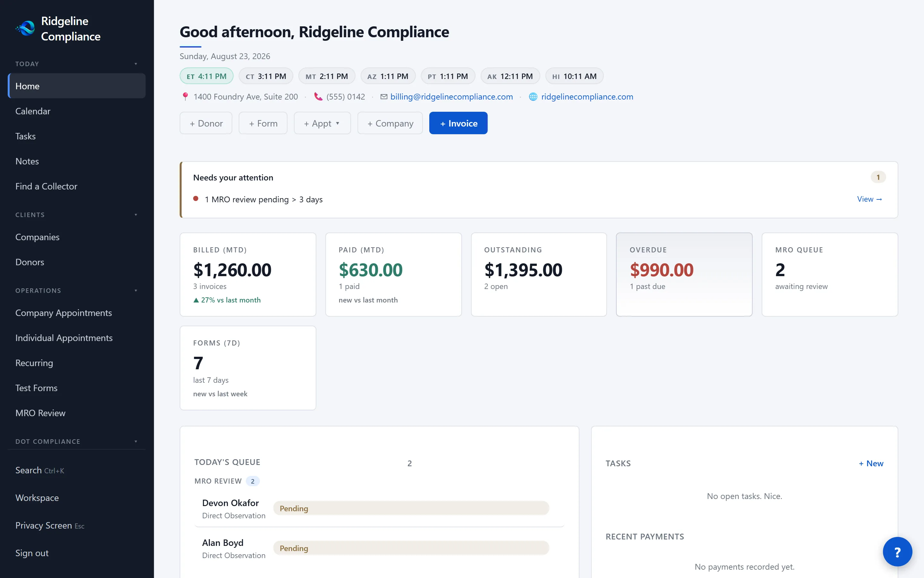Open Recurring in sidebar
This screenshot has height=578, width=924.
[76, 363]
